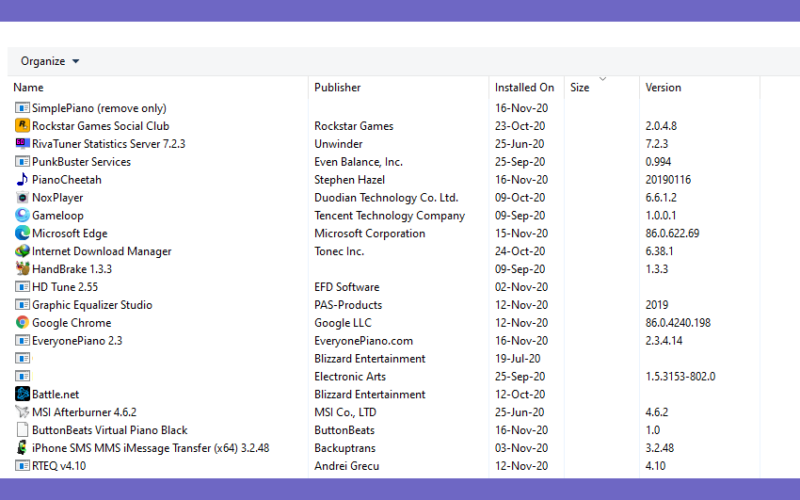Click the SimplePiano program icon
The image size is (800, 500).
pyautogui.click(x=22, y=108)
